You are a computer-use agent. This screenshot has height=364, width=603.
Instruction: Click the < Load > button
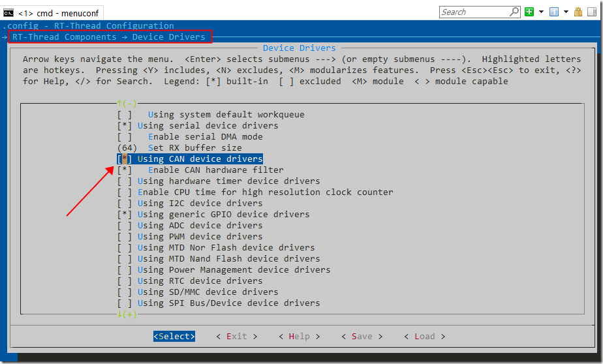click(x=425, y=337)
